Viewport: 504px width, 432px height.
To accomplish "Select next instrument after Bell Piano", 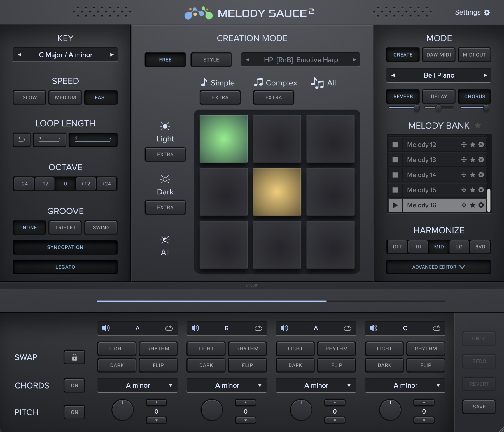I will [x=485, y=75].
